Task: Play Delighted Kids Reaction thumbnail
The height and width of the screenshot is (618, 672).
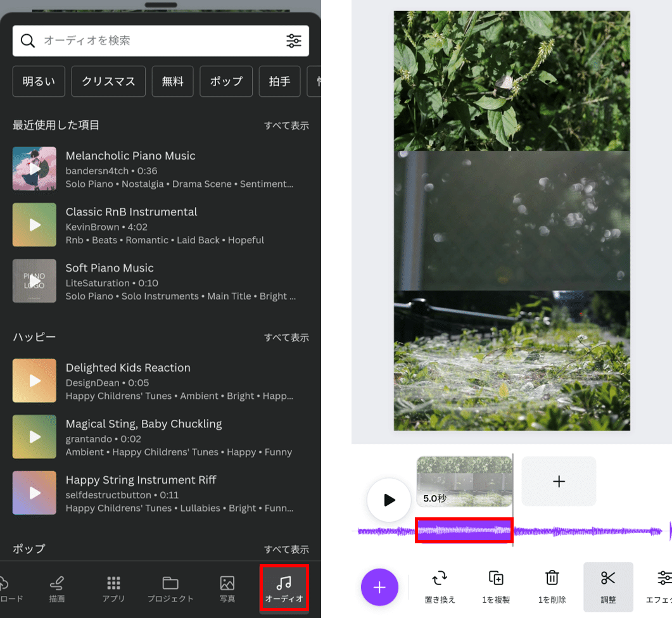Action: (34, 381)
